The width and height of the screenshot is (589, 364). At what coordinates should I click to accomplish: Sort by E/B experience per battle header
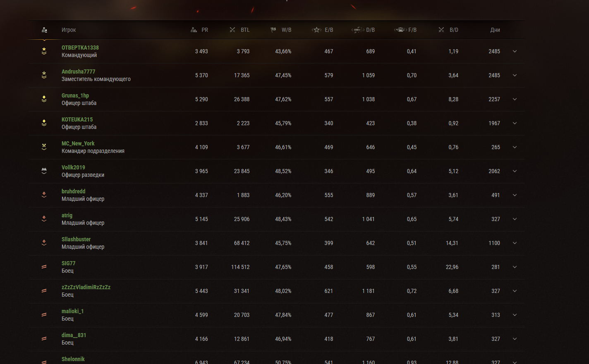click(322, 30)
